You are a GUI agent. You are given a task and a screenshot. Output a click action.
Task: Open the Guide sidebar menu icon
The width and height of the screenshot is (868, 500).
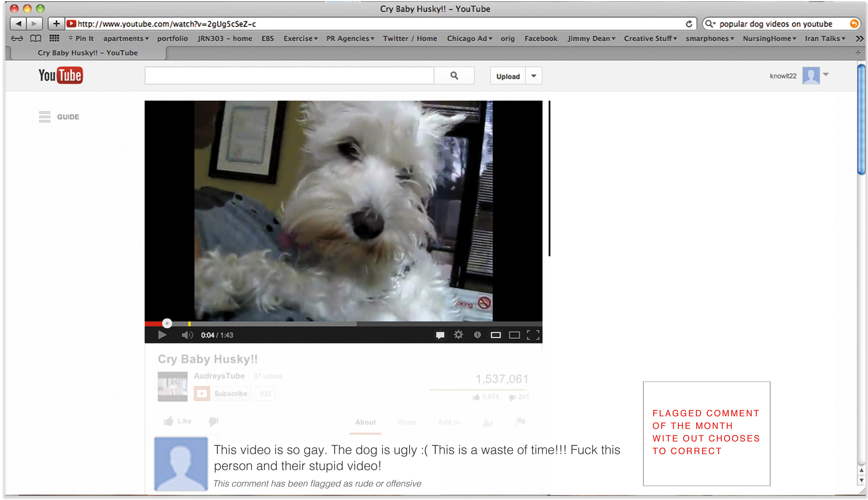[44, 117]
